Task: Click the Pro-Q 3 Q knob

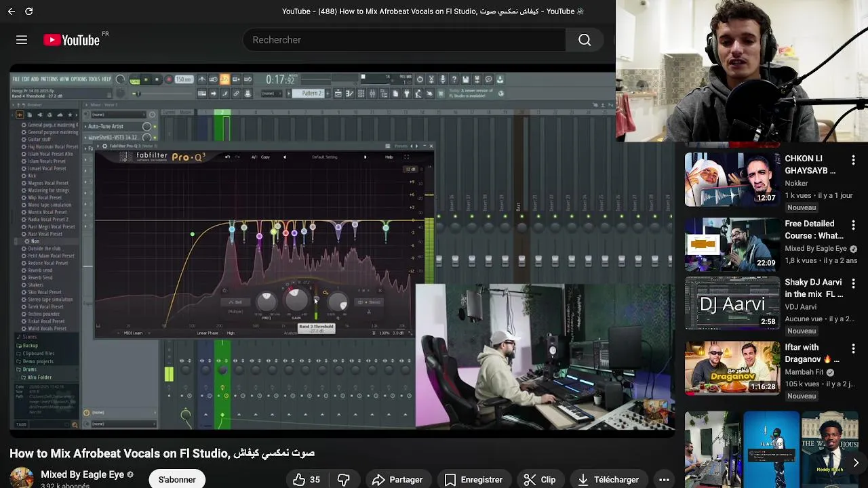Action: [338, 302]
